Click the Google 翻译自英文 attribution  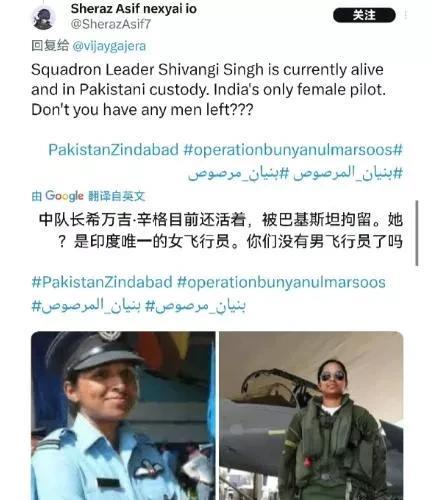pos(88,196)
